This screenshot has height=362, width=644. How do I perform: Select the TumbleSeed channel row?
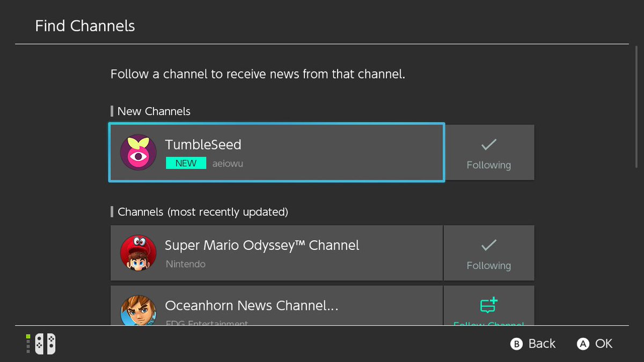click(x=277, y=153)
